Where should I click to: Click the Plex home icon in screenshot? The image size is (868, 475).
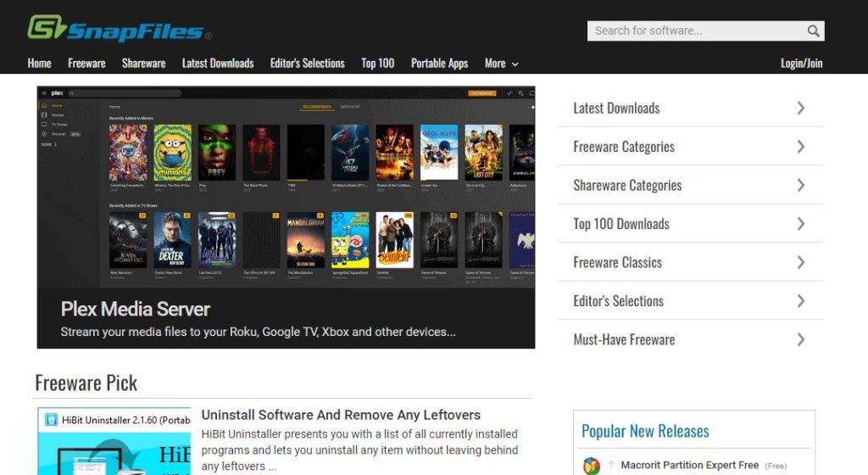click(x=44, y=105)
